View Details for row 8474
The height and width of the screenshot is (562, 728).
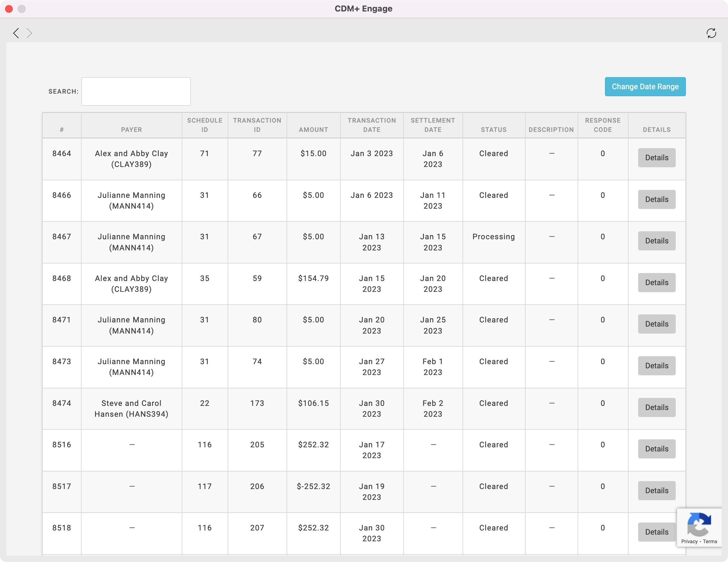point(656,407)
